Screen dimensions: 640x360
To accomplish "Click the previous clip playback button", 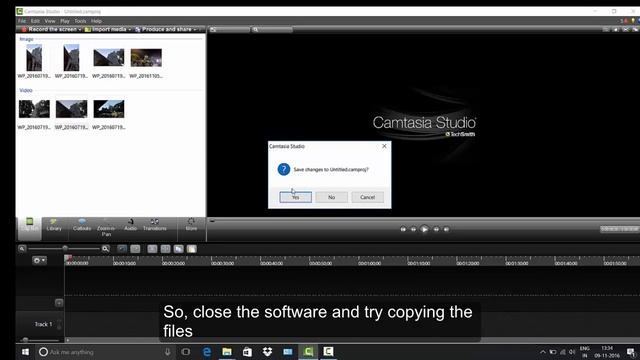I will [x=403, y=229].
